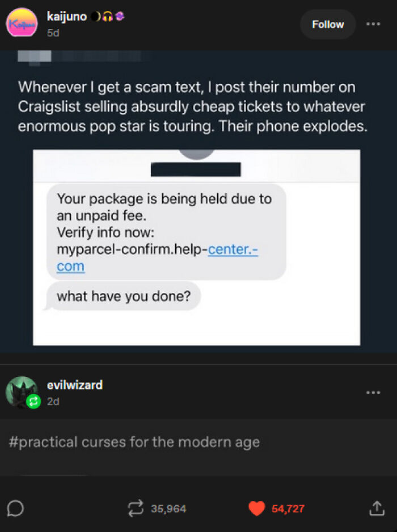Unlike the post by clicking the heart
This screenshot has height=532, width=397.
click(256, 509)
